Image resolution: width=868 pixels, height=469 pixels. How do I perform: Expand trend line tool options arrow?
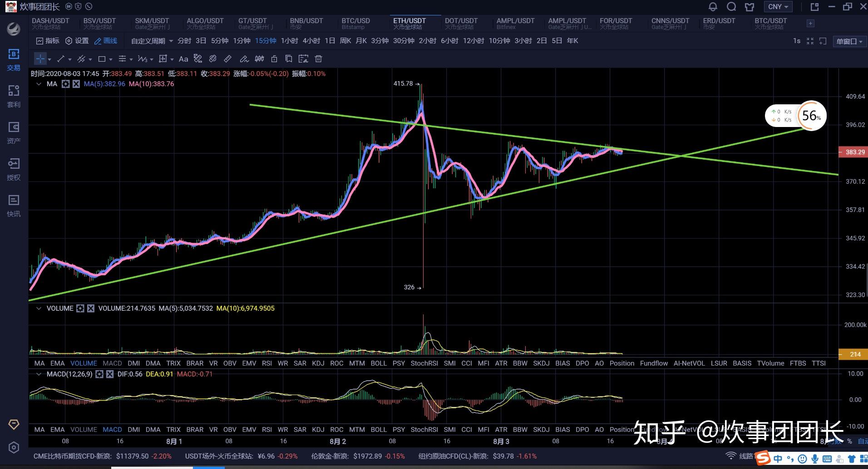69,59
